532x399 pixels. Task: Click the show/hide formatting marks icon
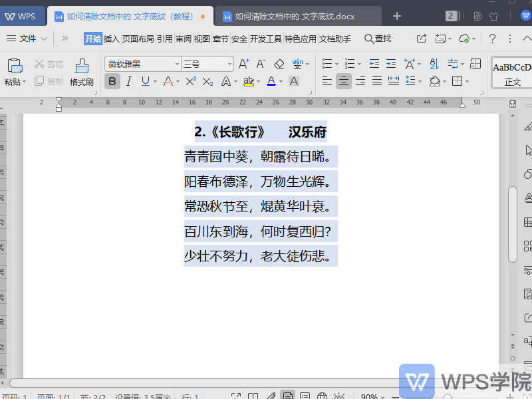pos(453,64)
